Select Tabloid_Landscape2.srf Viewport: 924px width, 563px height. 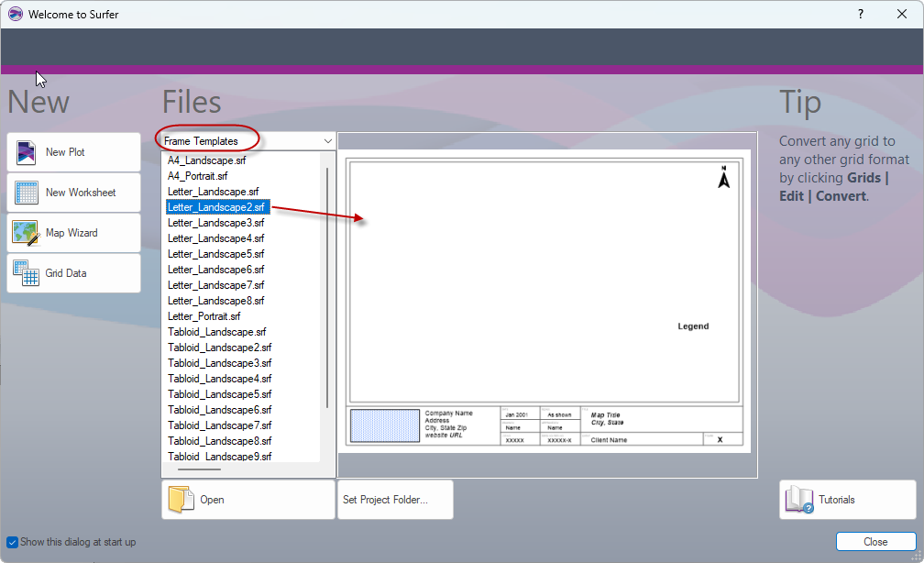(219, 348)
